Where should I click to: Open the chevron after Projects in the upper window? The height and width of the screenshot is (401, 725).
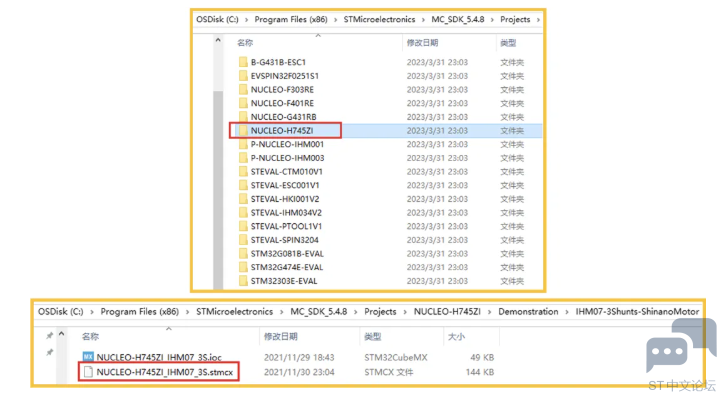[x=536, y=19]
